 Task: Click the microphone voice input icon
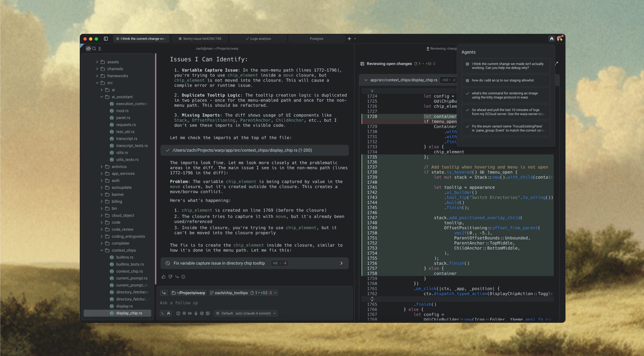[x=196, y=313]
